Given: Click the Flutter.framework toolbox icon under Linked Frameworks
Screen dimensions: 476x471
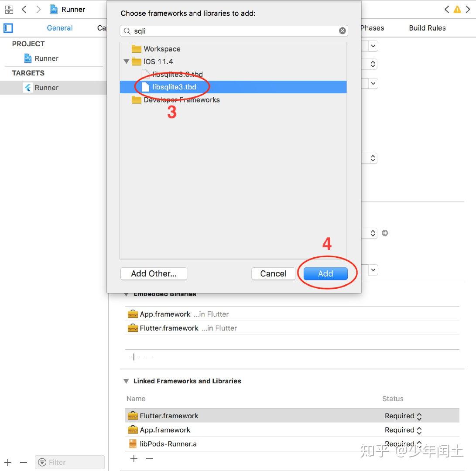Looking at the screenshot, I should point(133,416).
